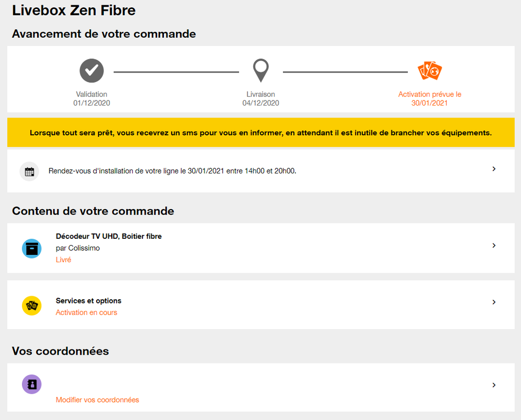Image resolution: width=521 pixels, height=420 pixels.
Task: Click the Modifier vos coordonnées link
Action: pos(97,399)
